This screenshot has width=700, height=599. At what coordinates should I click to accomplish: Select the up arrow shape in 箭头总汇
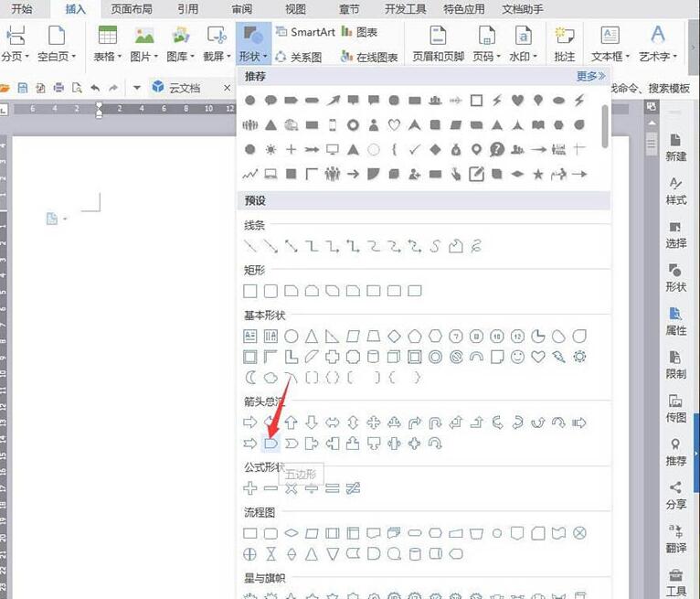292,423
